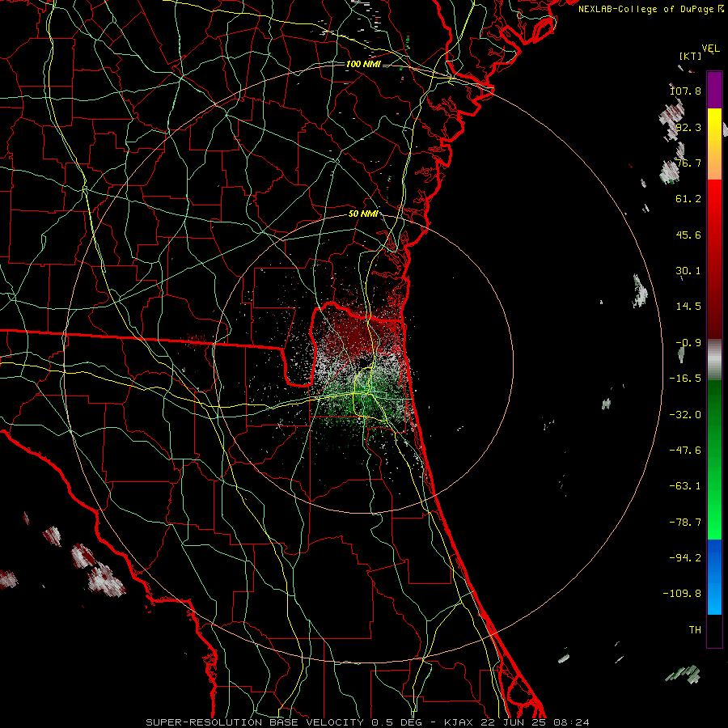This screenshot has height=728, width=728.
Task: Click the purple segment of the velocity color bar
Action: point(714,90)
